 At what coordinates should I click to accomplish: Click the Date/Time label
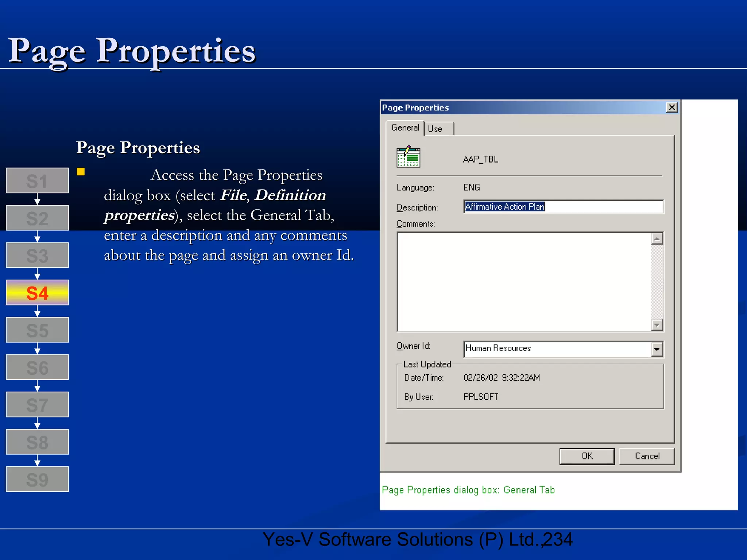point(424,378)
